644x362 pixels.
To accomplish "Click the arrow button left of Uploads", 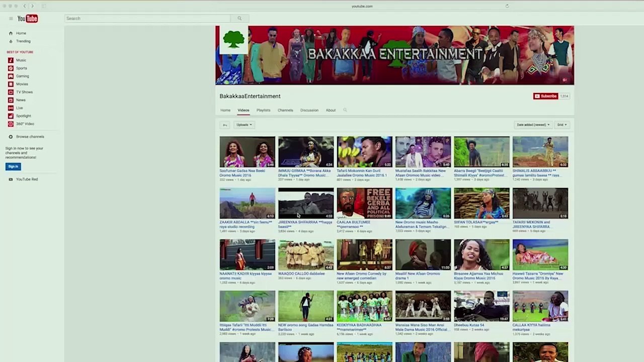I will [x=225, y=125].
